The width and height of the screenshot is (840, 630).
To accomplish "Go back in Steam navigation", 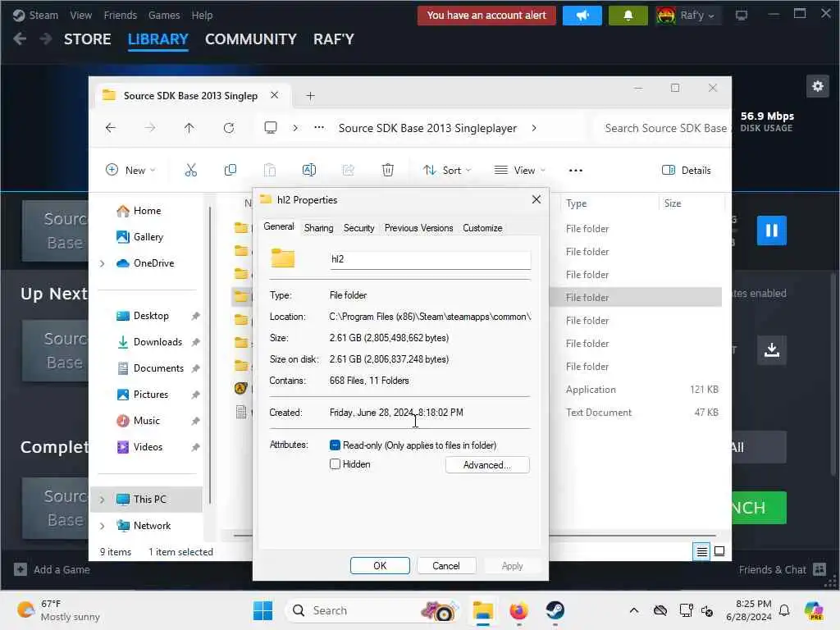I will [20, 39].
